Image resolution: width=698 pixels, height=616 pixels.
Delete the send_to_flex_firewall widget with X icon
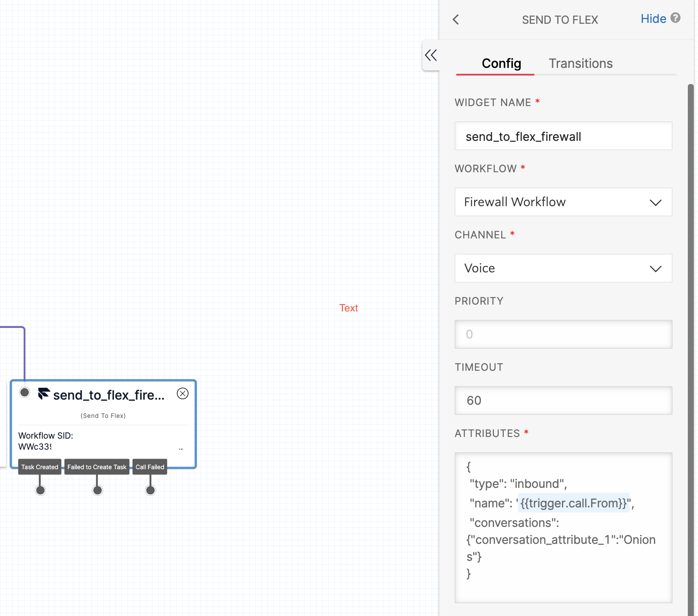point(183,394)
